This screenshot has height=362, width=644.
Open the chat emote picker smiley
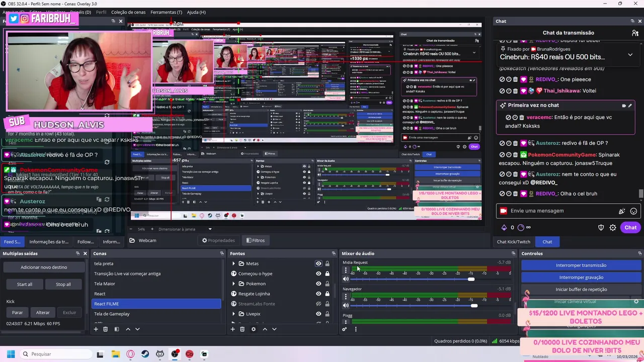coord(633,211)
